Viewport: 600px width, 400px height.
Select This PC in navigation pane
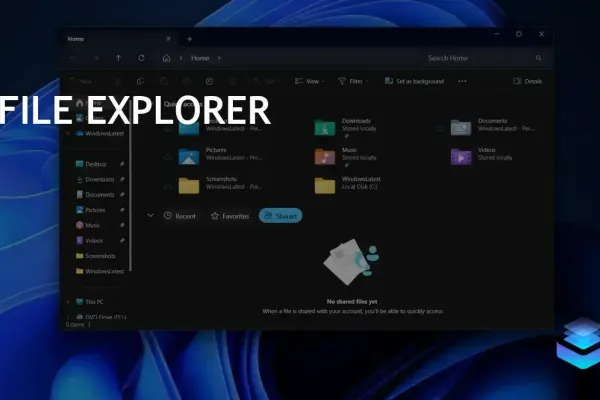90,302
